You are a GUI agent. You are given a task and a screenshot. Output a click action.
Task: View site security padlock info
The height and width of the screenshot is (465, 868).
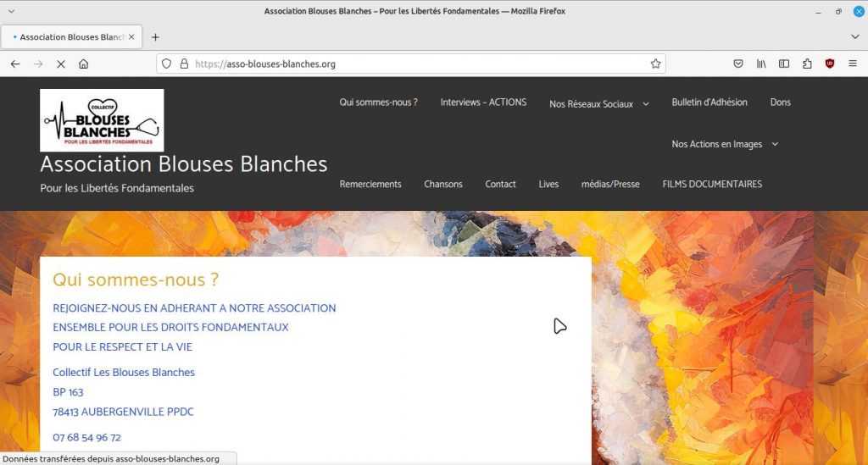(x=183, y=64)
